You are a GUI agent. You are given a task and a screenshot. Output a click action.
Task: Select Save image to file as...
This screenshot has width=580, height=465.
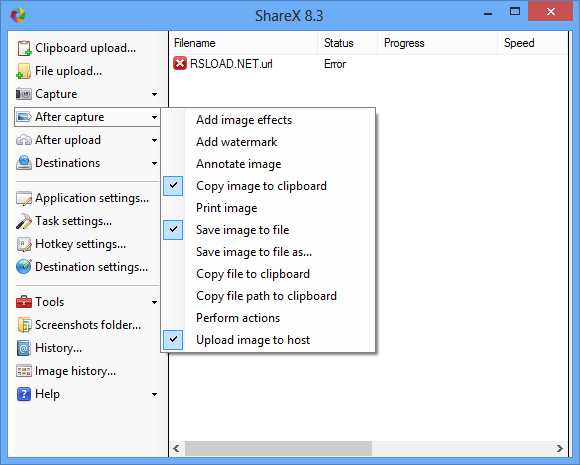point(268,252)
